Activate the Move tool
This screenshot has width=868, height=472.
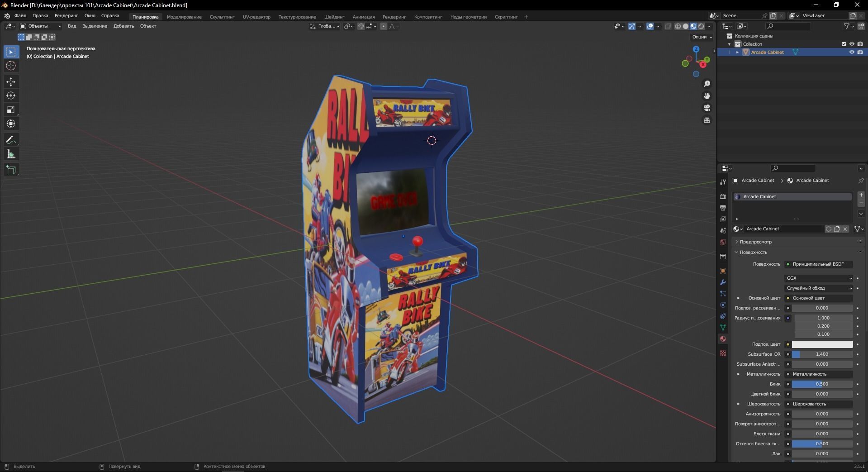pyautogui.click(x=11, y=82)
